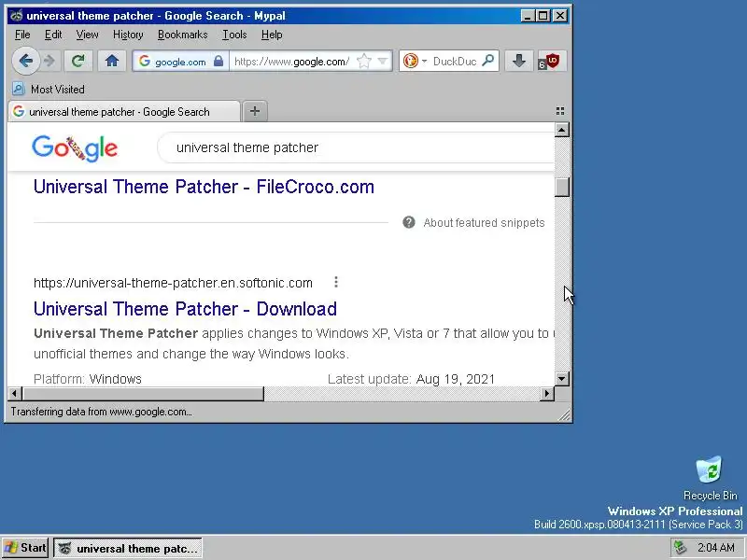The image size is (747, 560).
Task: Open the URL bar history dropdown arrow
Action: pos(382,61)
